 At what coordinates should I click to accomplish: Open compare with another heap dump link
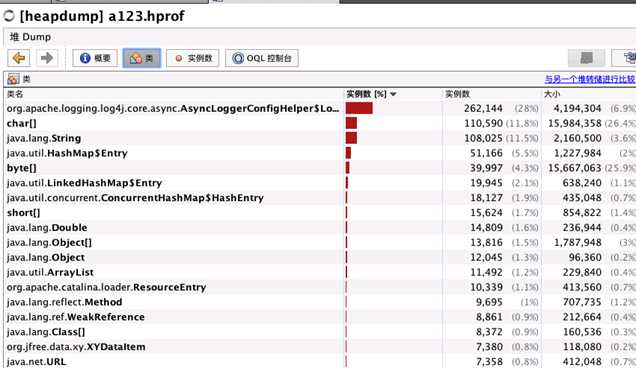pos(590,79)
